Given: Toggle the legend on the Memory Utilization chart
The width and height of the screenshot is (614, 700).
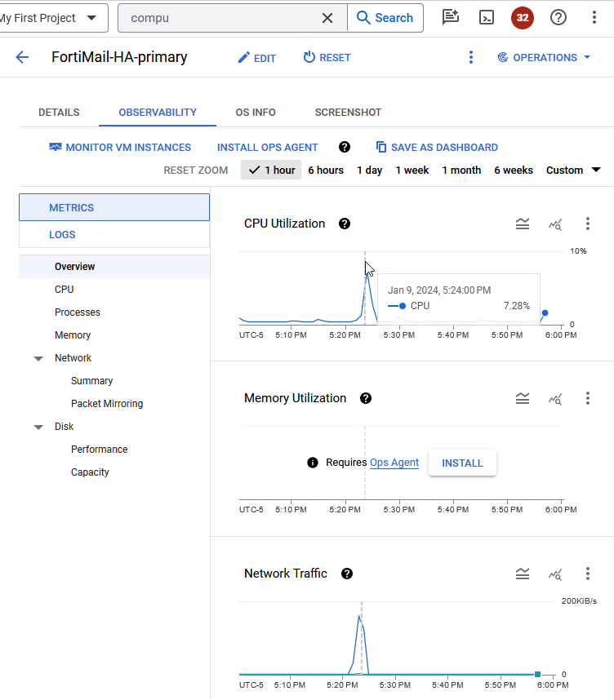Looking at the screenshot, I should pos(523,398).
